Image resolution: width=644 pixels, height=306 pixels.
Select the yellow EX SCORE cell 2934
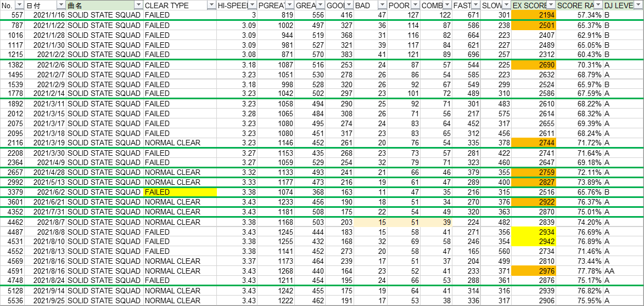click(534, 232)
